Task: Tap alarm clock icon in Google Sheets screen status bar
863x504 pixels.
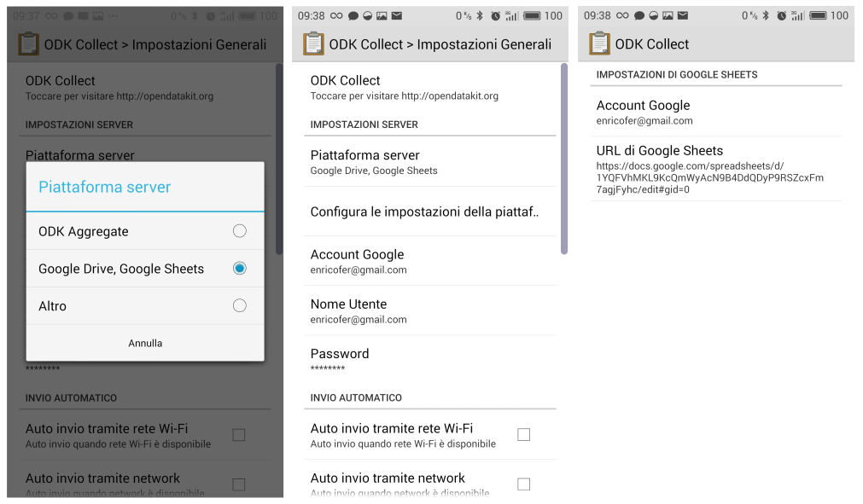Action: coord(782,16)
